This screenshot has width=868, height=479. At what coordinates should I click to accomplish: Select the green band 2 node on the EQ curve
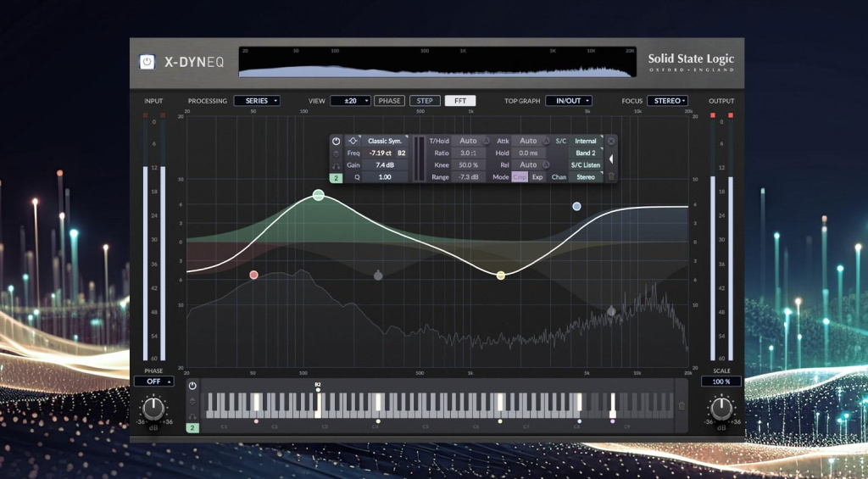(319, 195)
